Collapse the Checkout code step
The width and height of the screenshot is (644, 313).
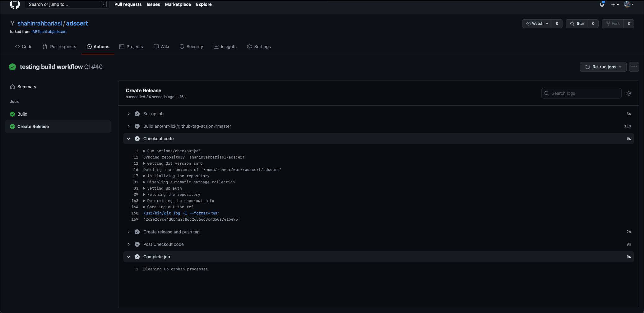pyautogui.click(x=129, y=139)
